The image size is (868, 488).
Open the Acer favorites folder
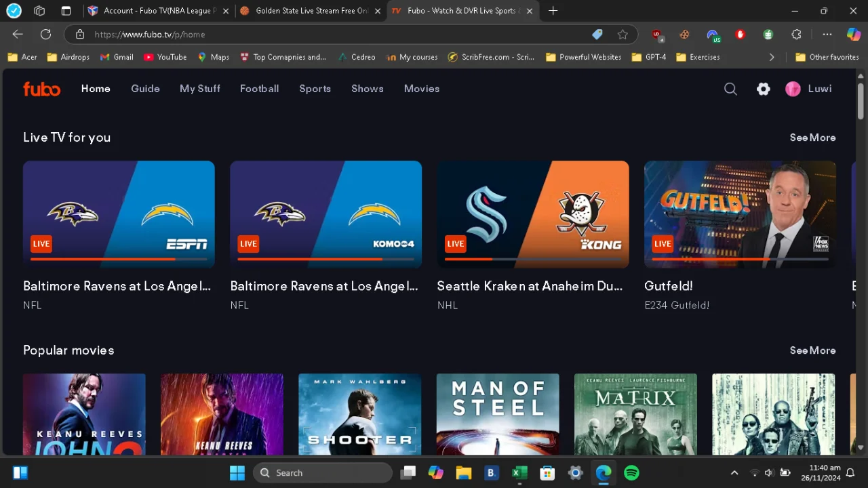[x=22, y=58]
